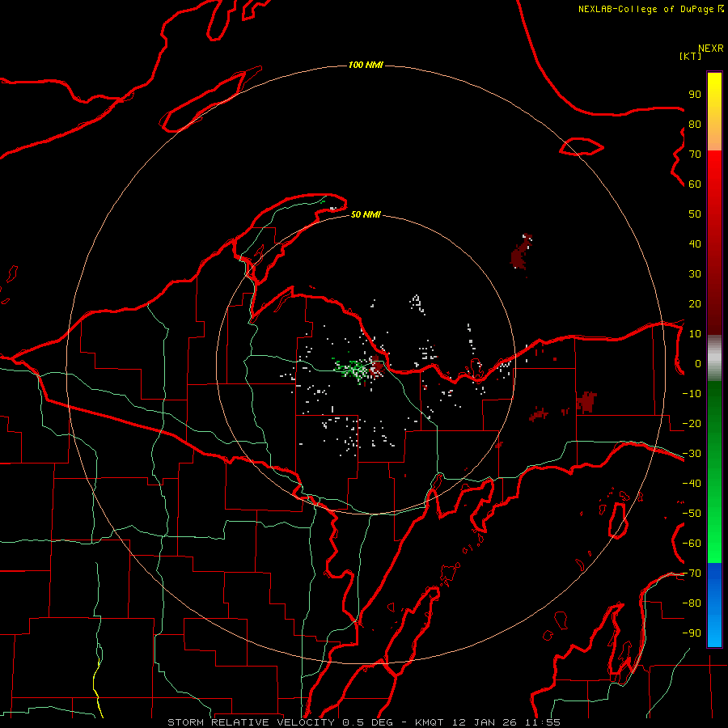728x728 pixels.
Task: Click the -60 value on velocity scale
Action: tap(692, 544)
